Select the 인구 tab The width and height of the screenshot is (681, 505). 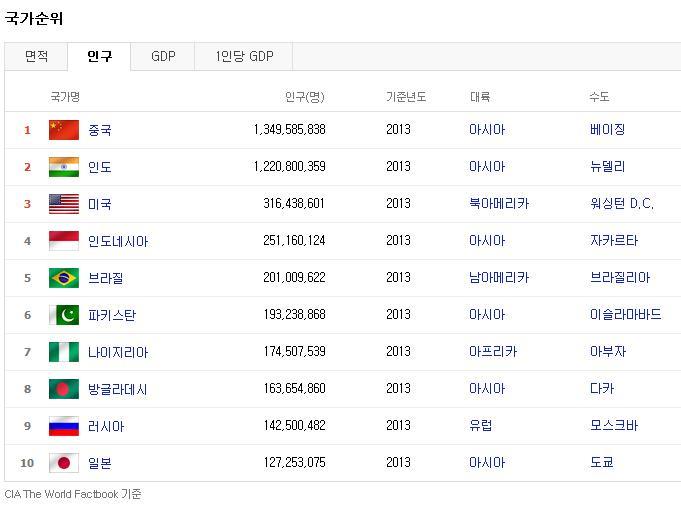tap(99, 56)
